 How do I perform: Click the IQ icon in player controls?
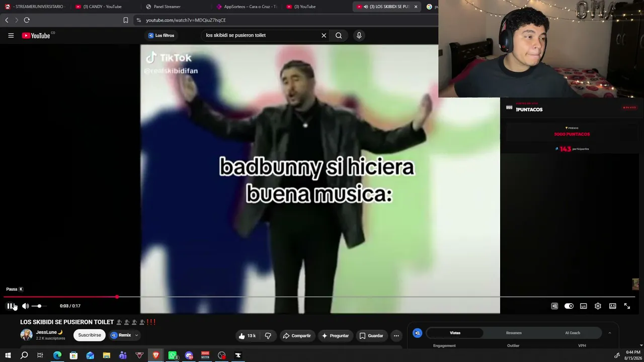point(554,306)
